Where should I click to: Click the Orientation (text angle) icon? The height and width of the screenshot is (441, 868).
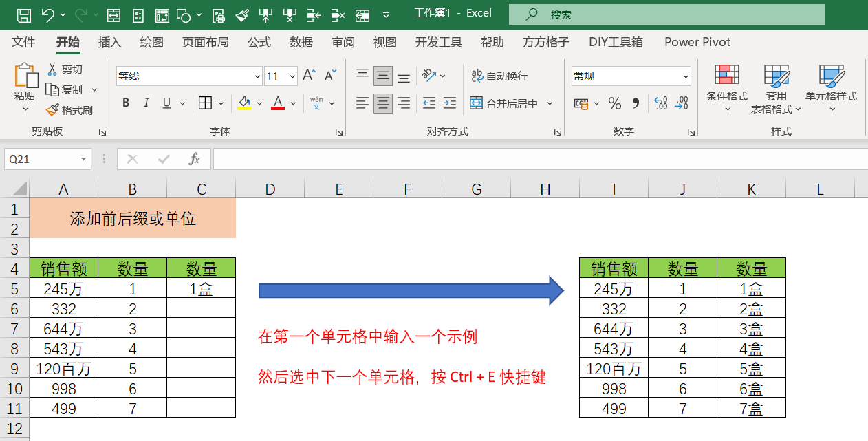[x=429, y=75]
